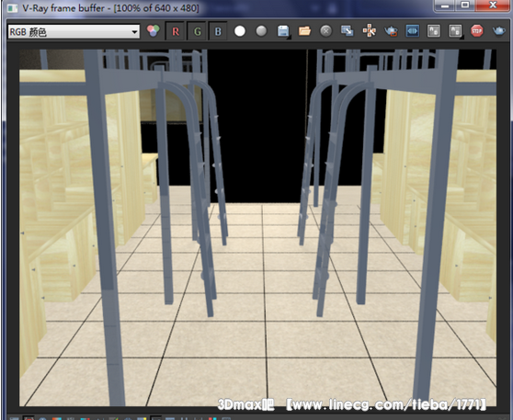Clear the frame buffer image
This screenshot has height=420, width=513.
pos(325,31)
